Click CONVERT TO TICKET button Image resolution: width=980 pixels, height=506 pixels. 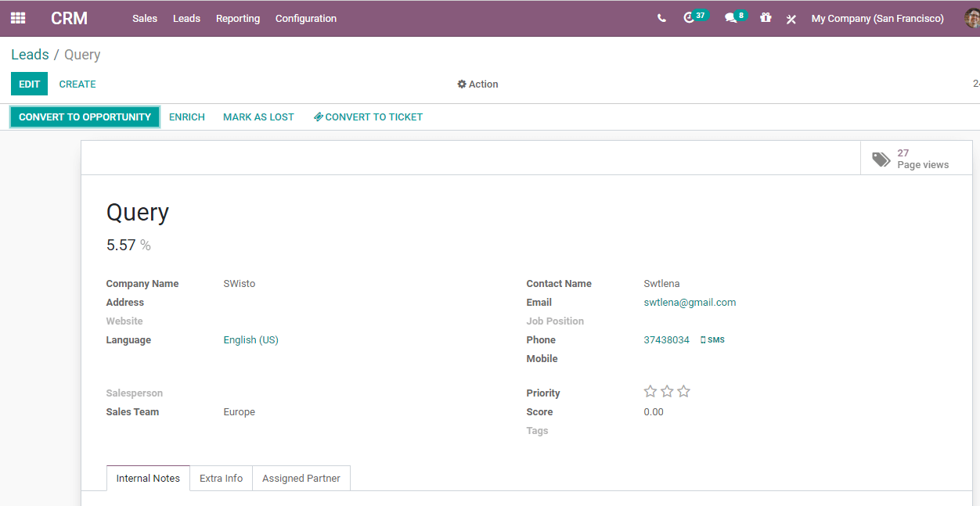click(x=368, y=117)
